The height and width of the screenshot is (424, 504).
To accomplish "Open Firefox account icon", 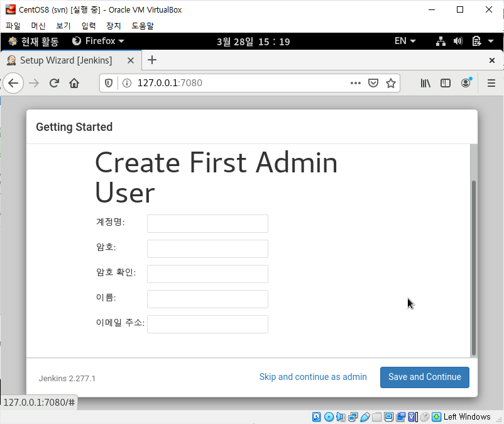I will click(x=466, y=83).
